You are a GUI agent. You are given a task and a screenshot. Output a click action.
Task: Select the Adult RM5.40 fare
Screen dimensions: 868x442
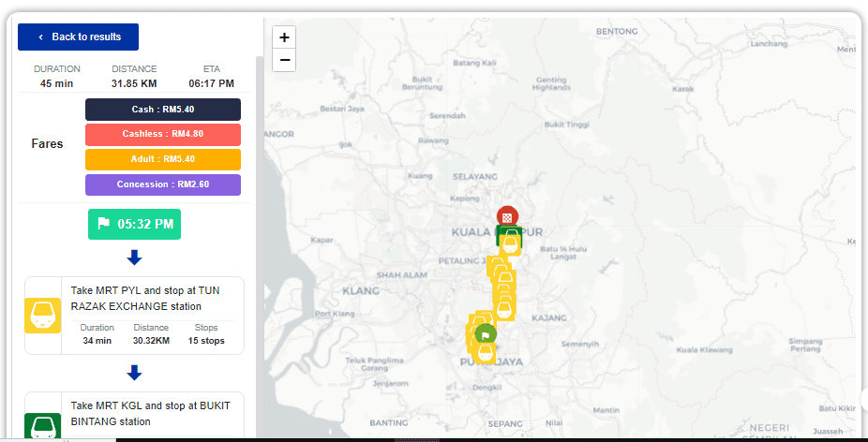click(163, 159)
